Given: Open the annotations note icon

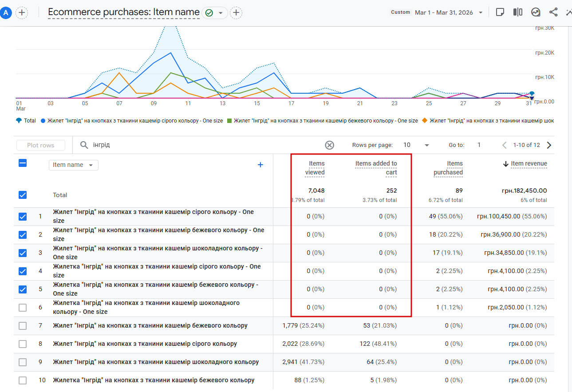Looking at the screenshot, I should click(x=500, y=12).
